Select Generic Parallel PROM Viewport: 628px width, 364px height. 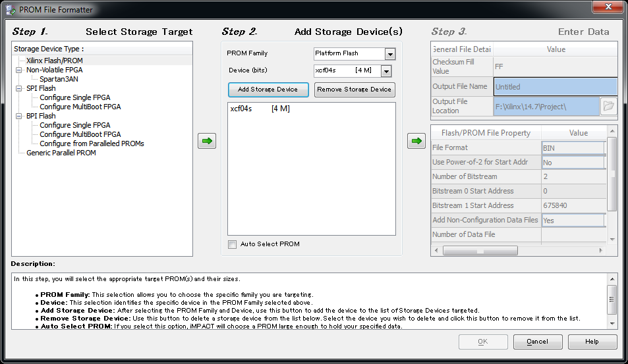point(61,153)
